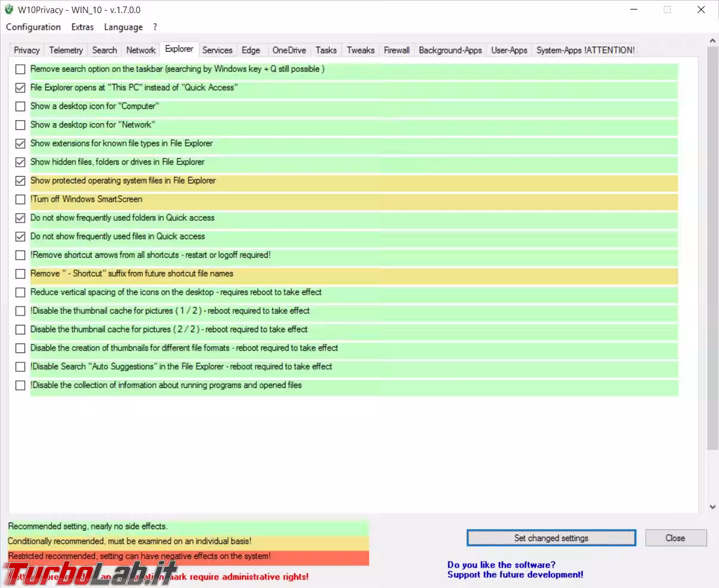Open the Language menu
The image size is (719, 588).
point(123,27)
